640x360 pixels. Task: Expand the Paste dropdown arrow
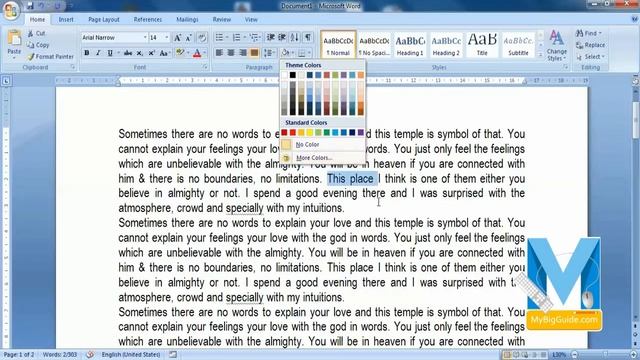click(14, 58)
